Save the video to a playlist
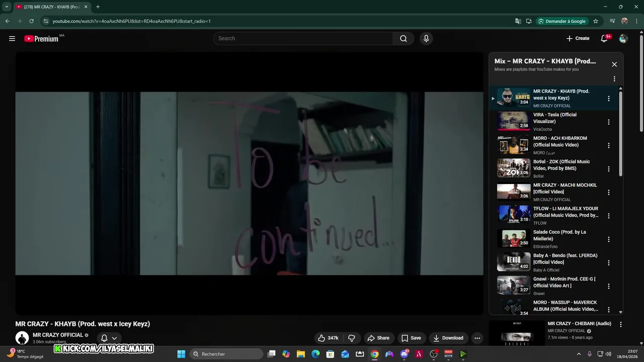 (x=411, y=338)
